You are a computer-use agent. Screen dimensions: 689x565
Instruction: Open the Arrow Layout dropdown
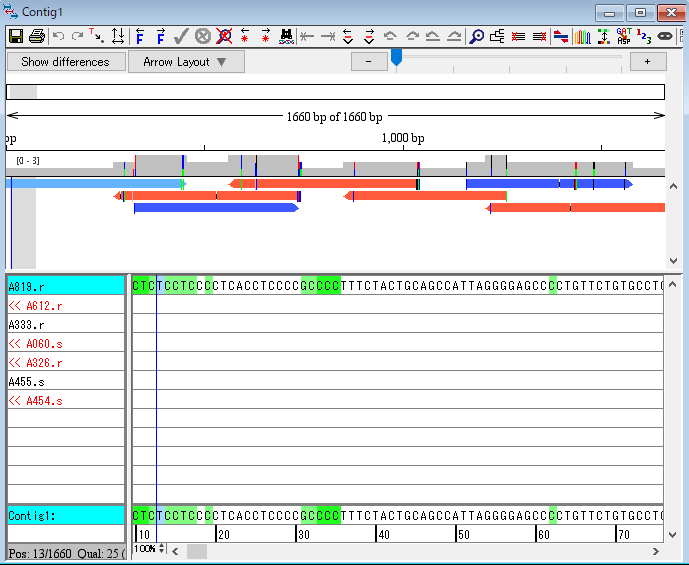(186, 62)
